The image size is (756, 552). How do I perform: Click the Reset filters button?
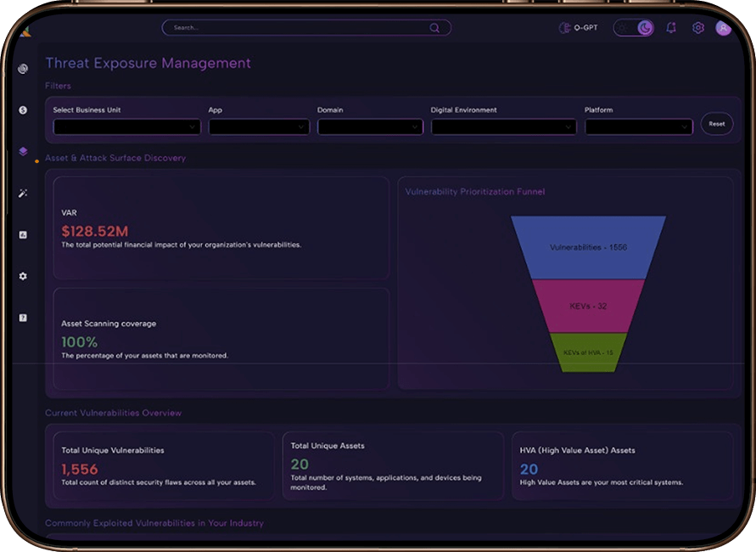pyautogui.click(x=717, y=124)
